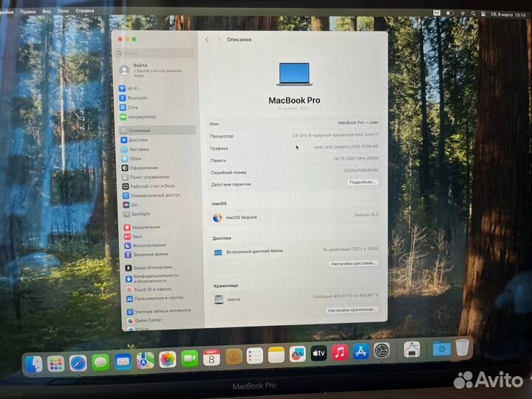Open Фокусирование focus settings

(x=146, y=245)
